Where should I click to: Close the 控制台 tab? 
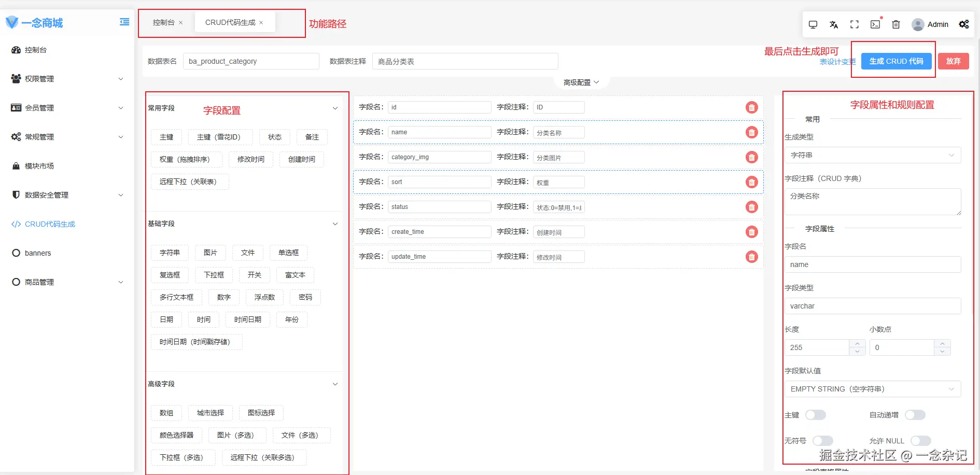coord(181,23)
